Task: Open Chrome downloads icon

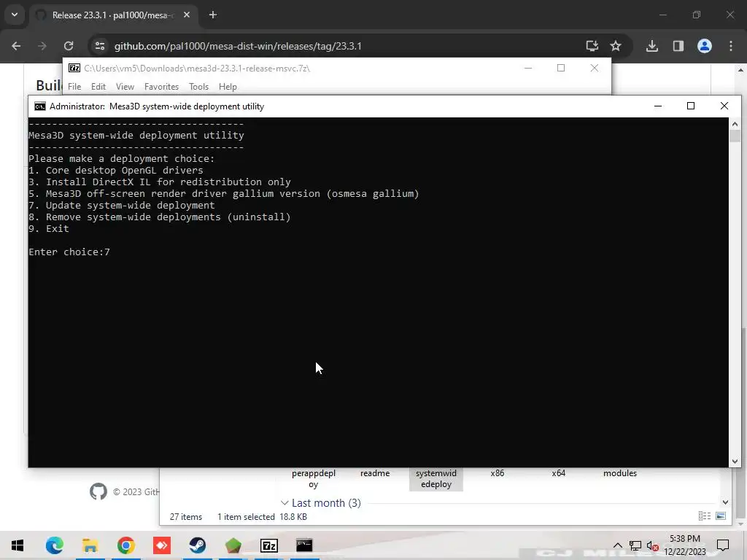Action: coord(652,46)
